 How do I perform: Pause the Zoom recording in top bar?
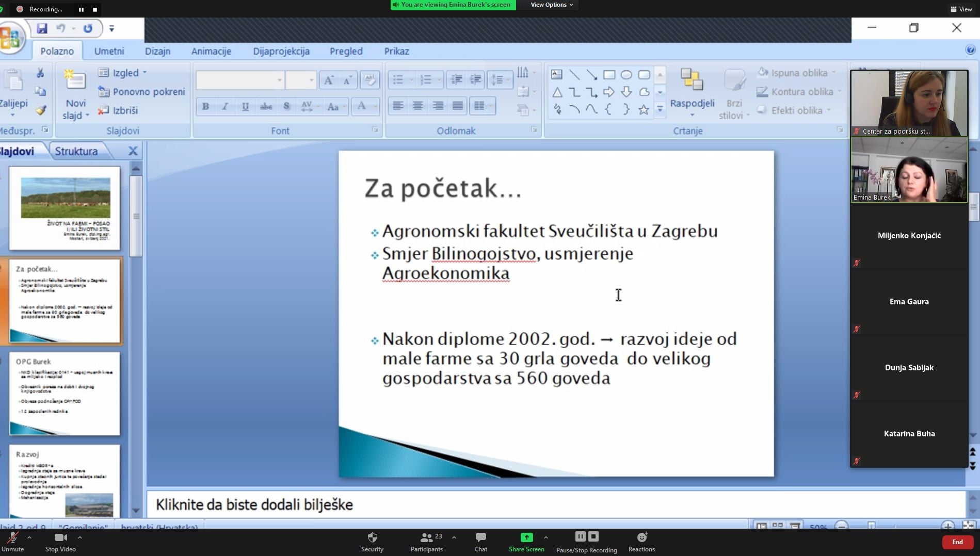pyautogui.click(x=81, y=9)
